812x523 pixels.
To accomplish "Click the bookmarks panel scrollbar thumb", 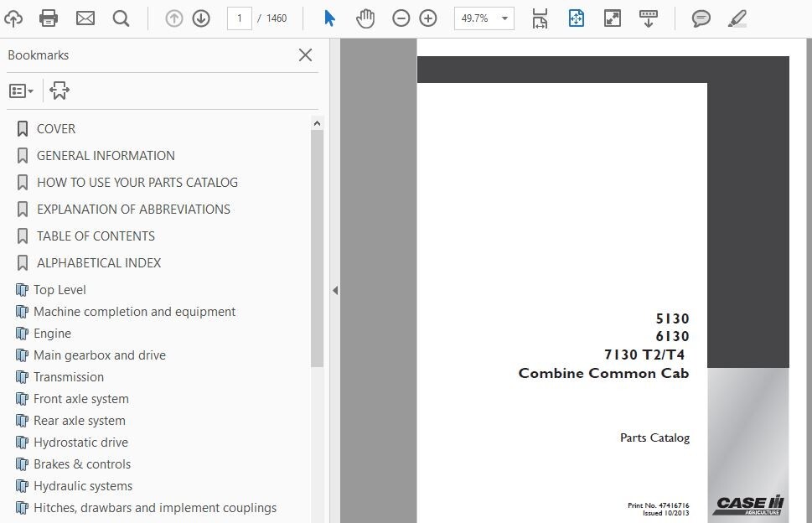I will pos(317,249).
